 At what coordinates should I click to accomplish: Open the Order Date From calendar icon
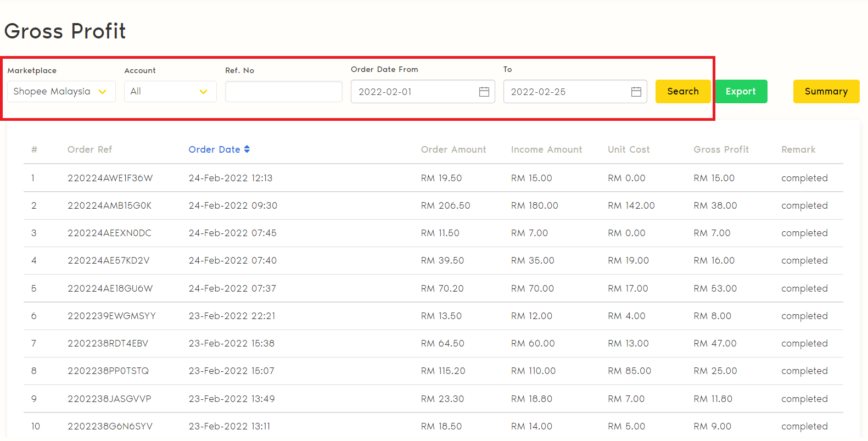click(x=484, y=92)
